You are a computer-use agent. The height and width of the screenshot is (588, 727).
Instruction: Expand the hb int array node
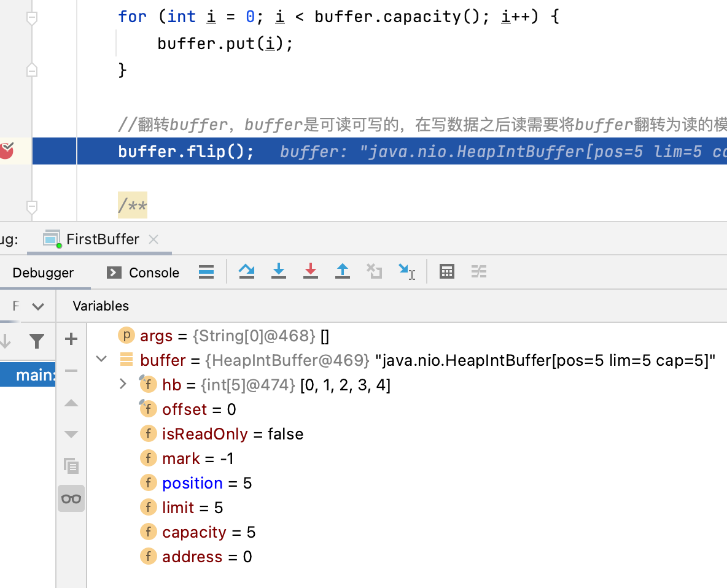(123, 384)
